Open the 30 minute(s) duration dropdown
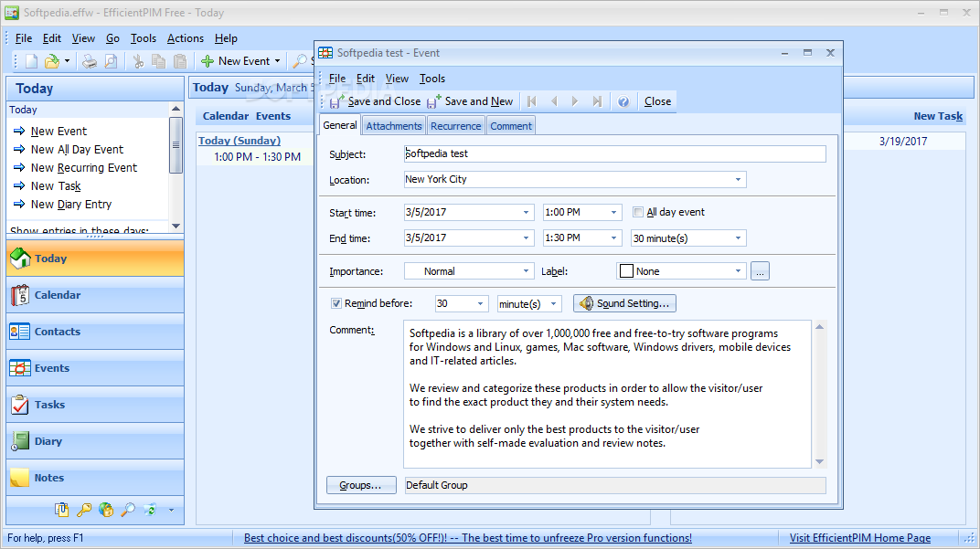This screenshot has width=980, height=549. pyautogui.click(x=738, y=238)
